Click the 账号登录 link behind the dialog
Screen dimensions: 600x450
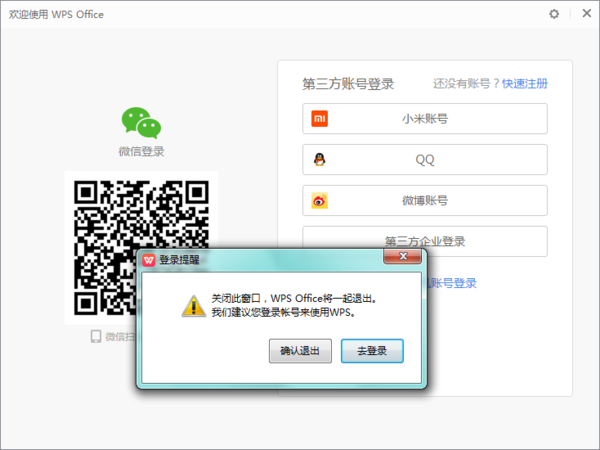pos(452,283)
